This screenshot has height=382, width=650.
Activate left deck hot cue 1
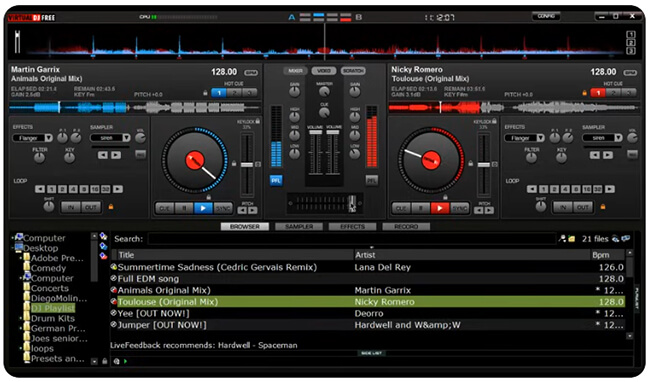point(219,93)
